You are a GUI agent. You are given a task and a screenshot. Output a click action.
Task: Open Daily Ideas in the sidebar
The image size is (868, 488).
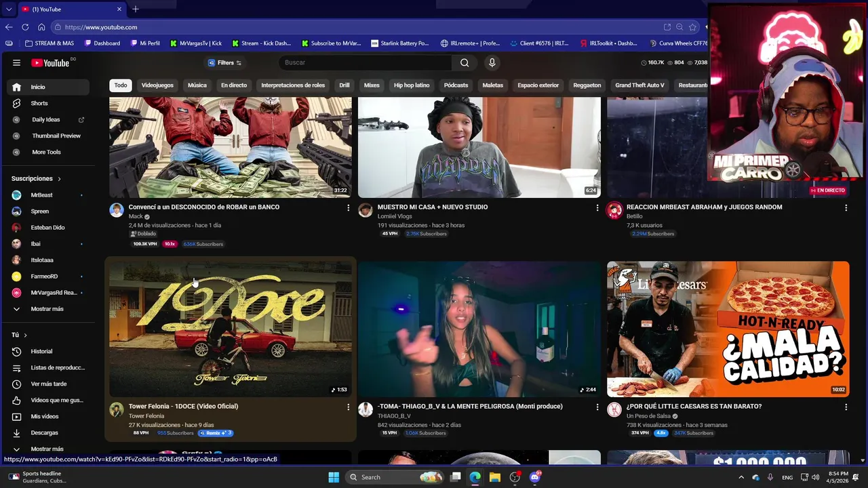47,119
